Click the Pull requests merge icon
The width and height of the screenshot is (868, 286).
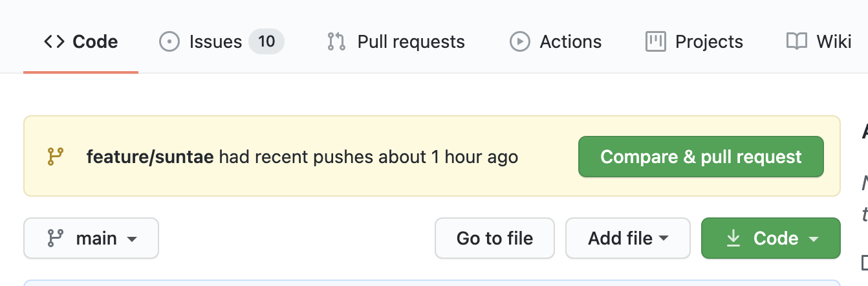point(336,42)
